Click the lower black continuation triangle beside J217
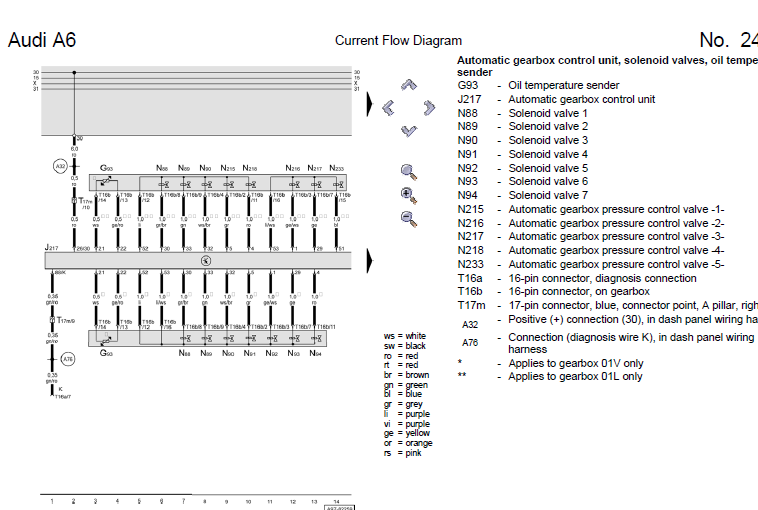 pos(370,261)
